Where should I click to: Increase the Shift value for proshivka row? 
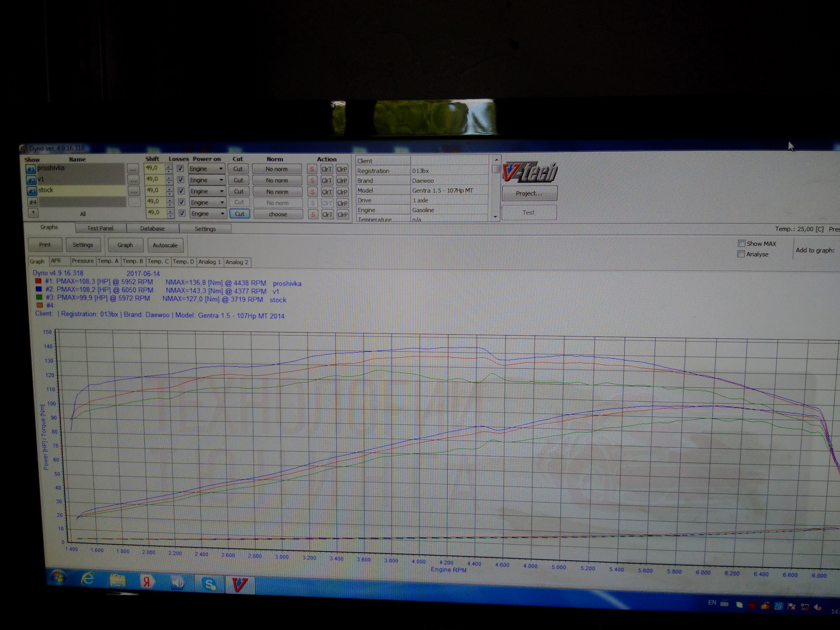coord(169,166)
